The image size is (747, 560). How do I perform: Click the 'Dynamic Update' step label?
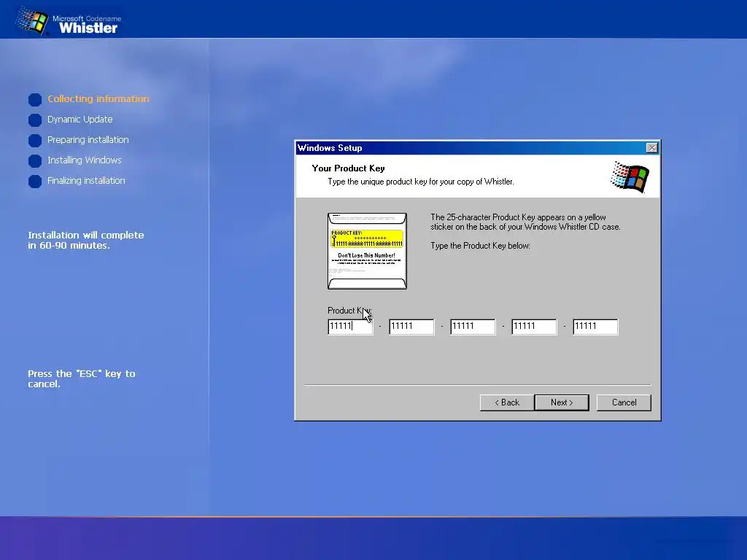80,119
